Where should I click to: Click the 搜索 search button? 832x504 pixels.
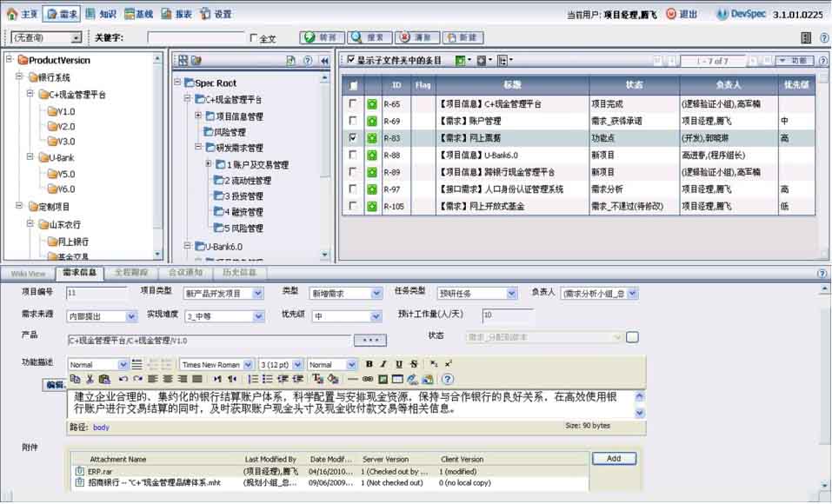(x=369, y=38)
